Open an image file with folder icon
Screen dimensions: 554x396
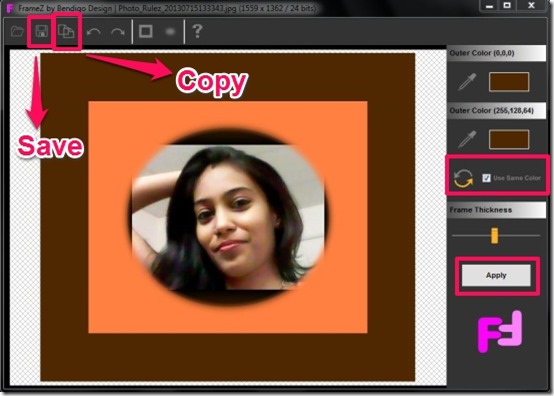coord(17,31)
